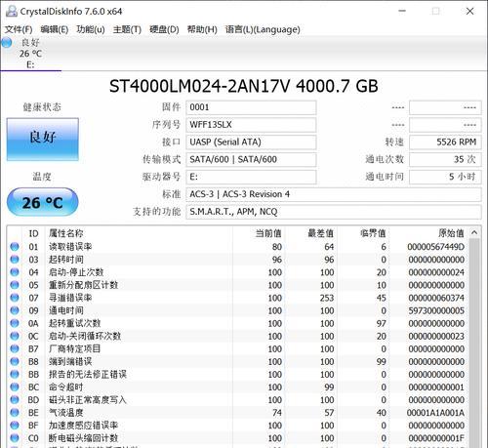The width and height of the screenshot is (488, 448).
Task: Click the 最差值 column header
Action: (321, 233)
